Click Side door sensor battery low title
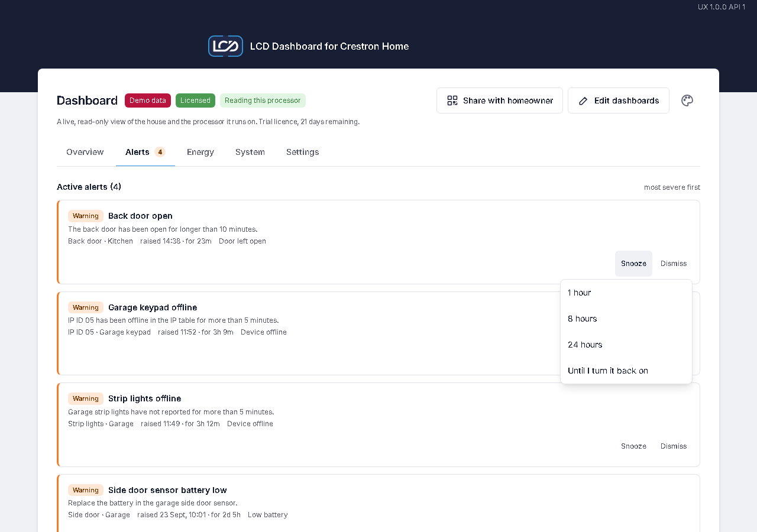This screenshot has height=532, width=757. (167, 490)
